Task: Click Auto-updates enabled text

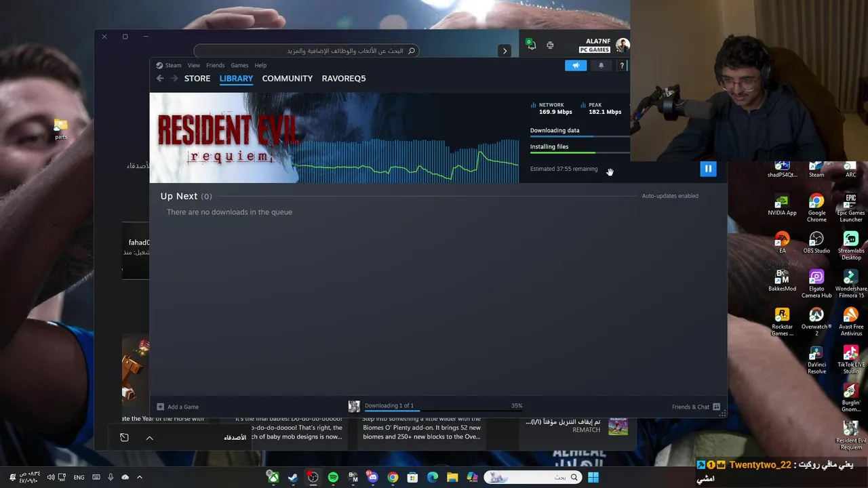Action: (670, 196)
